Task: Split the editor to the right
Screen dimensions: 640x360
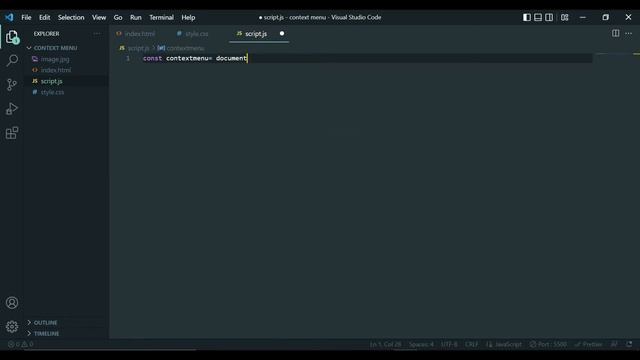Action: [x=616, y=33]
